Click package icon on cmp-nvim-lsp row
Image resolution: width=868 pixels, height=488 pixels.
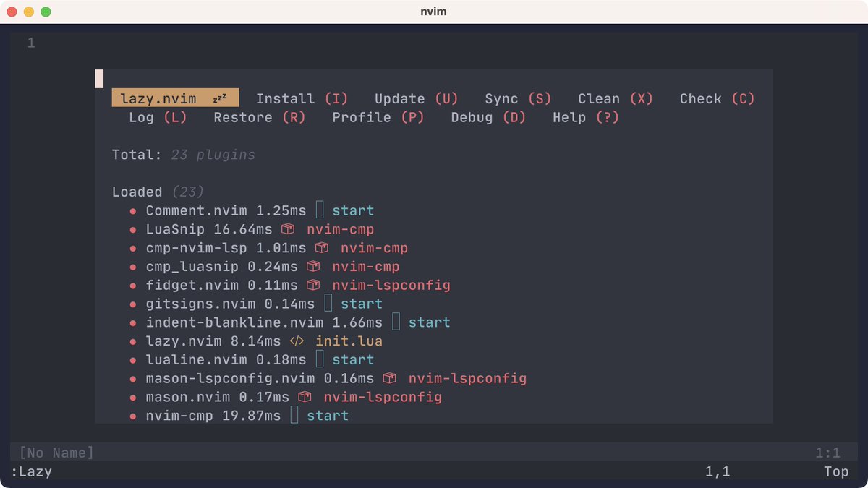point(322,248)
